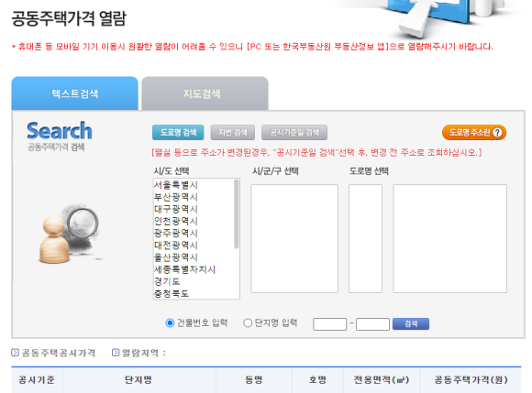The width and height of the screenshot is (532, 393).
Task: Select 서울특별시 in the 시/도 list
Action: point(176,185)
